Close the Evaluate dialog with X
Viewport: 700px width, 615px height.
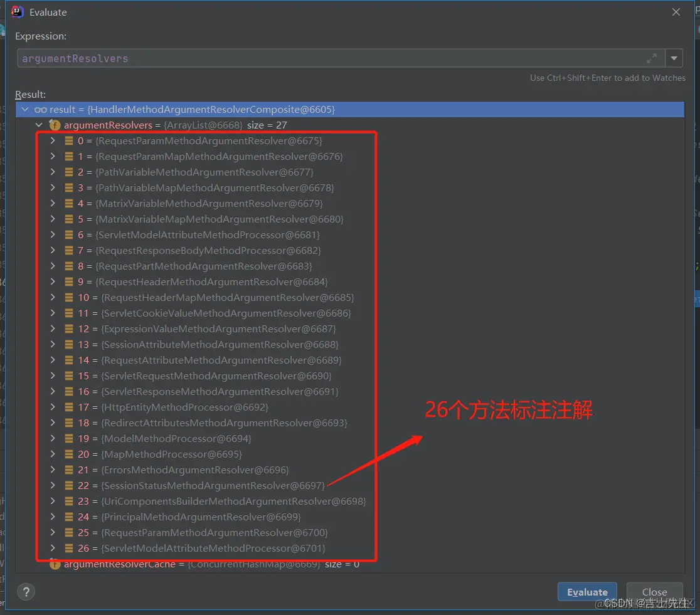pyautogui.click(x=676, y=12)
